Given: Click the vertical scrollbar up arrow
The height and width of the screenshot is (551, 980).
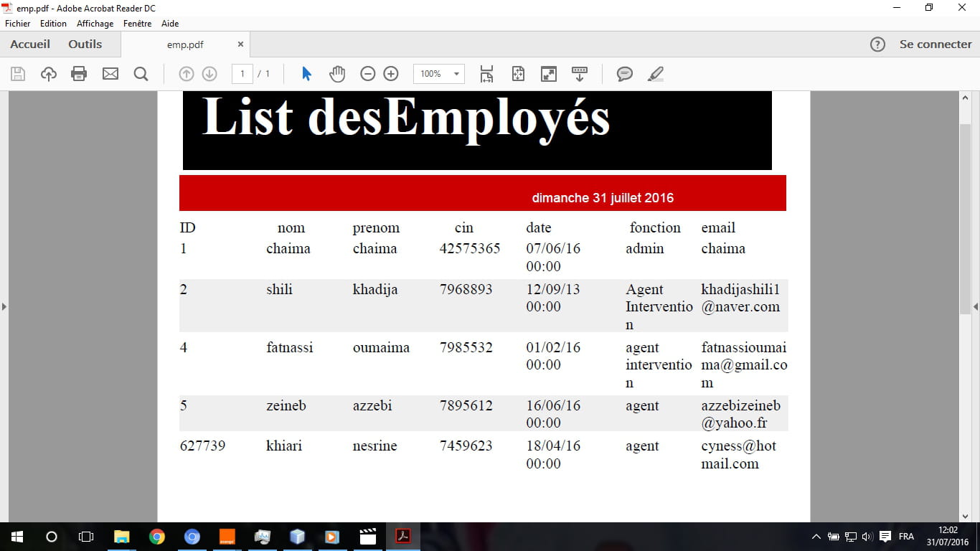Looking at the screenshot, I should point(965,98).
